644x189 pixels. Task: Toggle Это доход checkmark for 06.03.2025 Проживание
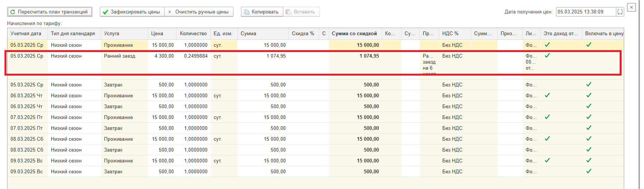[x=547, y=95]
